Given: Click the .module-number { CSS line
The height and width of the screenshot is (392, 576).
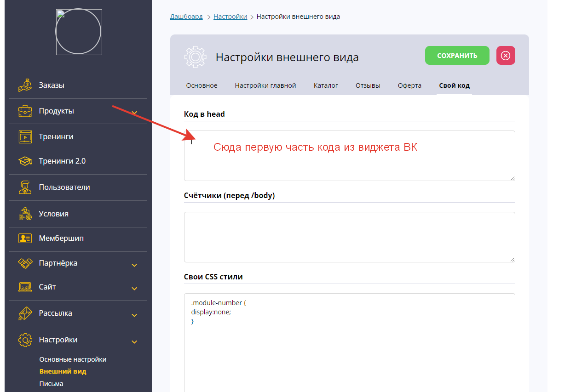Looking at the screenshot, I should (219, 303).
